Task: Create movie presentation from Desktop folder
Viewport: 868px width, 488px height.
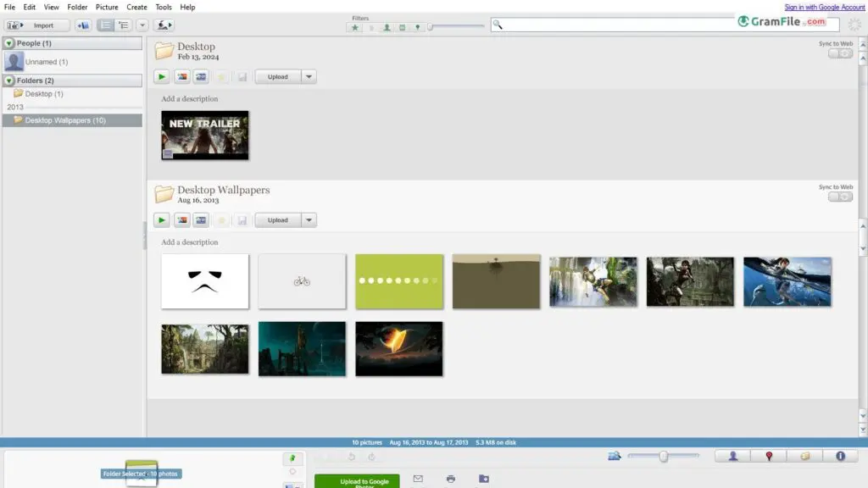Action: click(x=201, y=77)
